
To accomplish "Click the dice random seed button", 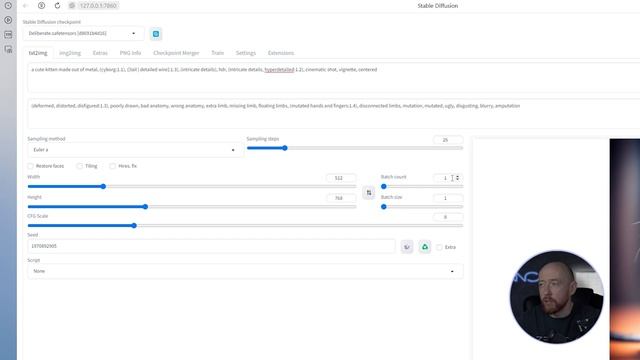I will coord(407,247).
